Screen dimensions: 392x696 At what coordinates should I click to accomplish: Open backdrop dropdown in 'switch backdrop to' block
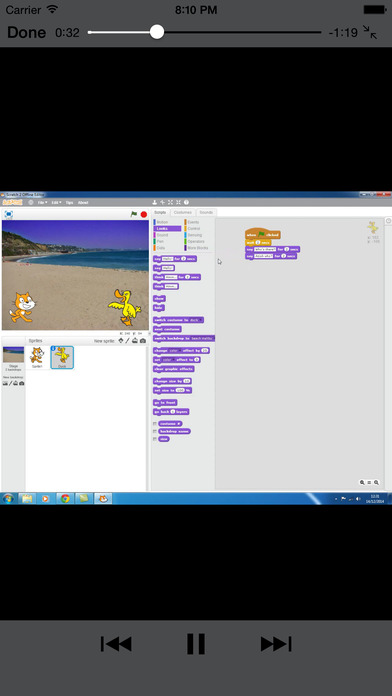click(x=202, y=338)
